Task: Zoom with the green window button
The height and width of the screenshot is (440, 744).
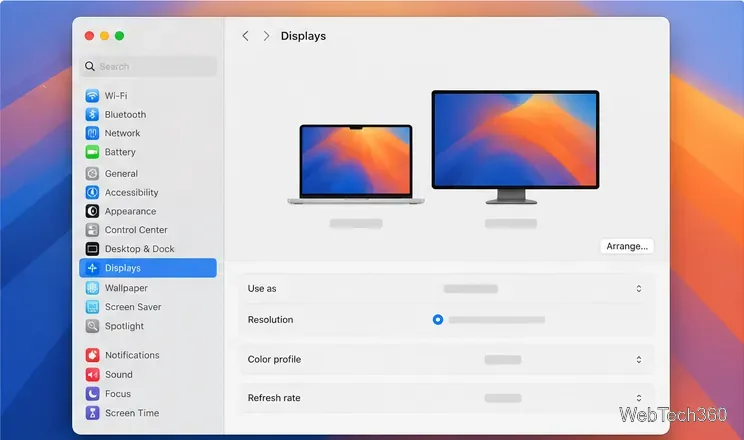Action: (120, 36)
